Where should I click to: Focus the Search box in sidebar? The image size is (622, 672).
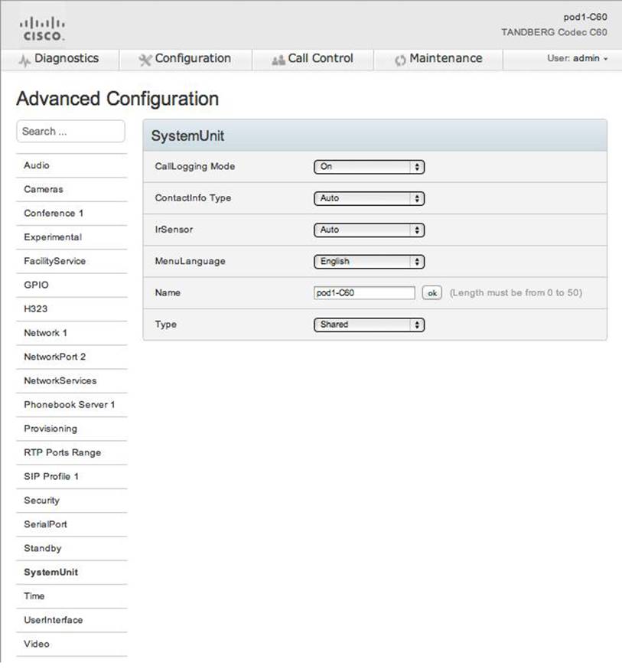70,132
